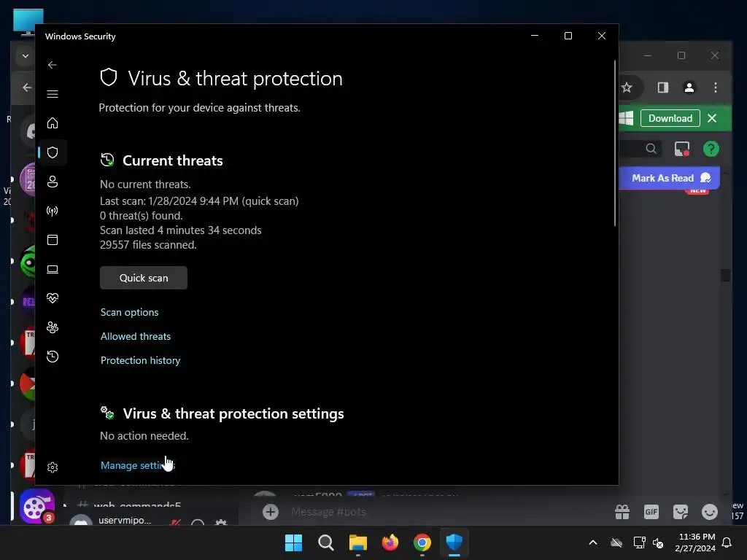Open the gift icon in Discord message bar
This screenshot has height=560, width=747.
[x=622, y=512]
